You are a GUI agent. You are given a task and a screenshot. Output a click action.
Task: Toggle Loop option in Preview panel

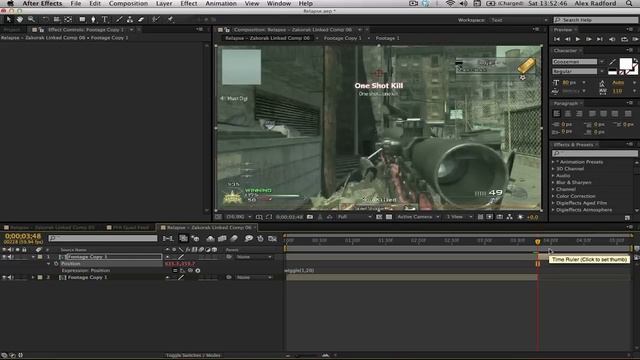pos(624,39)
